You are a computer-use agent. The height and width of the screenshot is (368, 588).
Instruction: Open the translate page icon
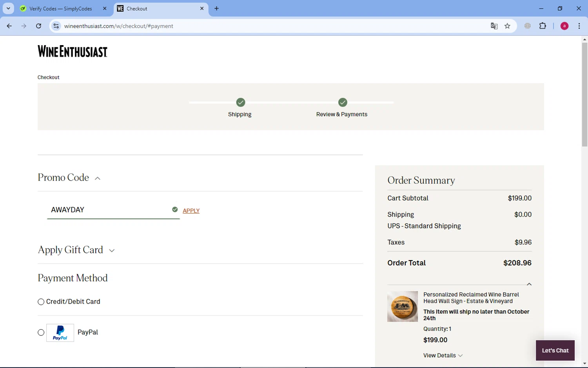pyautogui.click(x=494, y=26)
